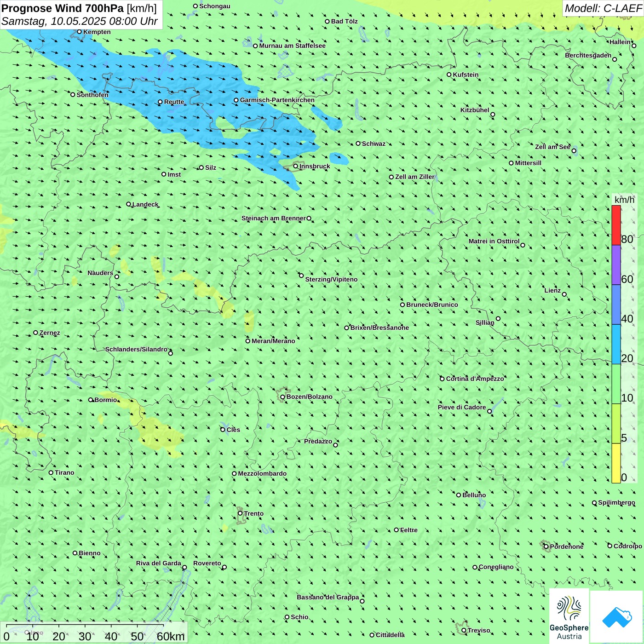Click the date Samstag, 10.05.2025 08:00 Uhr
Image resolution: width=644 pixels, height=644 pixels.
(x=79, y=21)
